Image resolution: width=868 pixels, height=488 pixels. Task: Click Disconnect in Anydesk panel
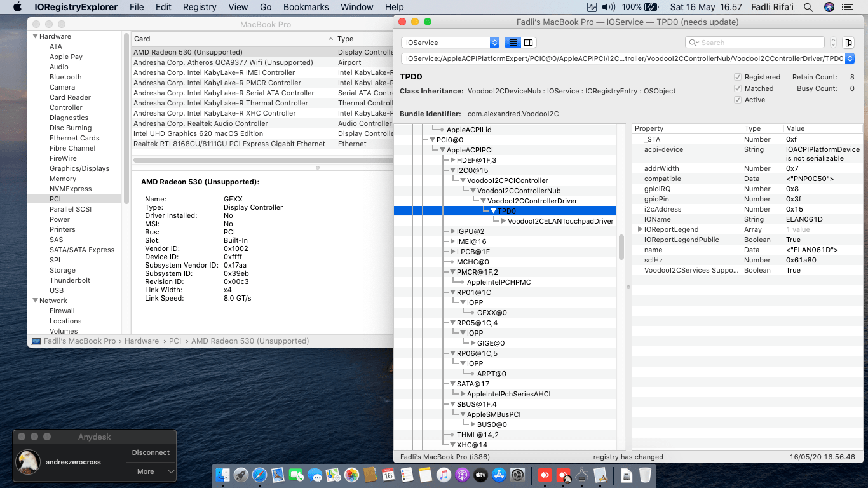pos(151,452)
